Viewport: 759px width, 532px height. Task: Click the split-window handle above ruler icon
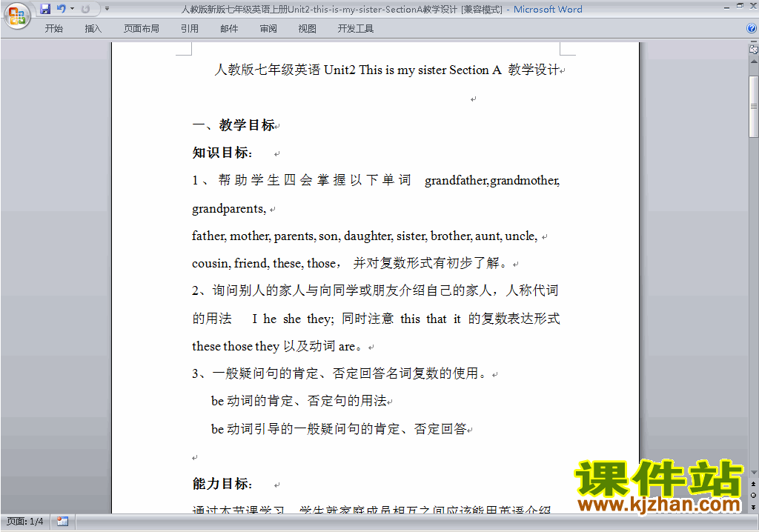(x=753, y=42)
